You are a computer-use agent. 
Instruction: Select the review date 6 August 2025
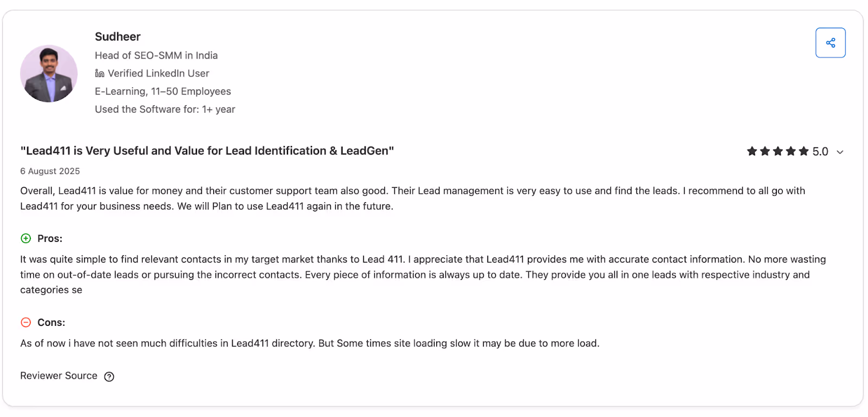(49, 171)
